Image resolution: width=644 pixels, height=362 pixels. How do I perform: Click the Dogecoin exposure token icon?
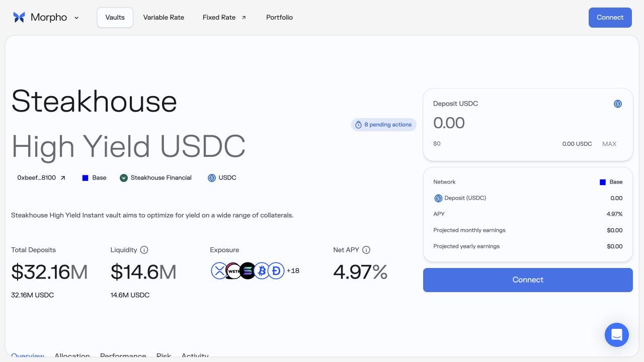click(276, 271)
